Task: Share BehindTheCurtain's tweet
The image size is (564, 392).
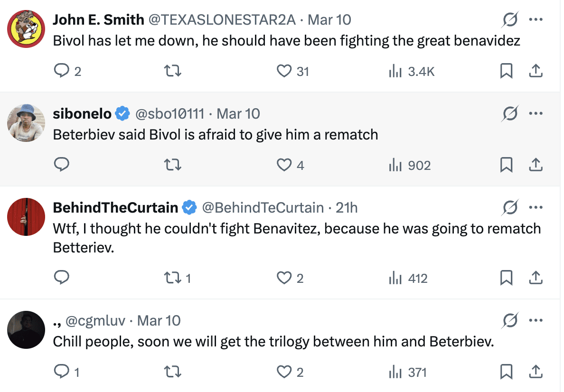Action: coord(535,278)
